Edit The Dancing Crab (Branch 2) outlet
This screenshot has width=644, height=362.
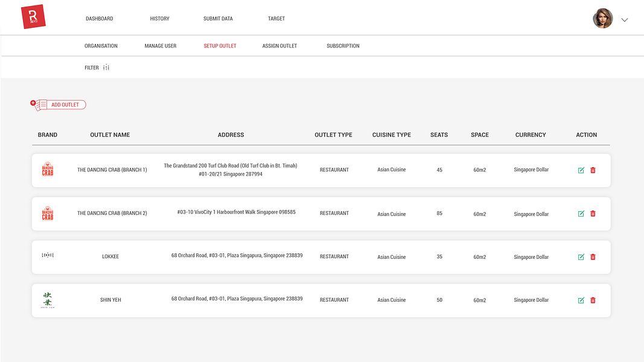coord(581,214)
